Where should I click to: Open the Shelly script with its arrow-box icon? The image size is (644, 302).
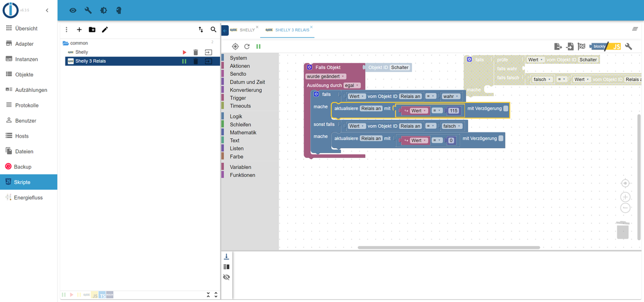point(208,52)
